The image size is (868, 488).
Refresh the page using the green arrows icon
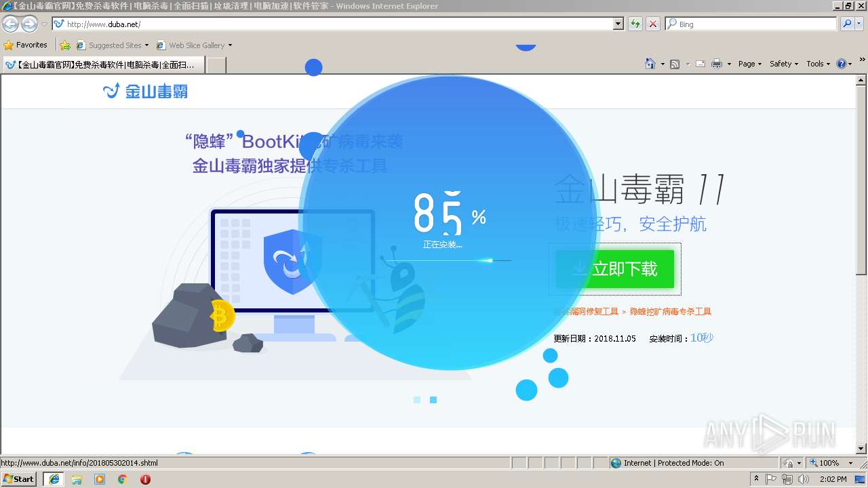pyautogui.click(x=635, y=24)
